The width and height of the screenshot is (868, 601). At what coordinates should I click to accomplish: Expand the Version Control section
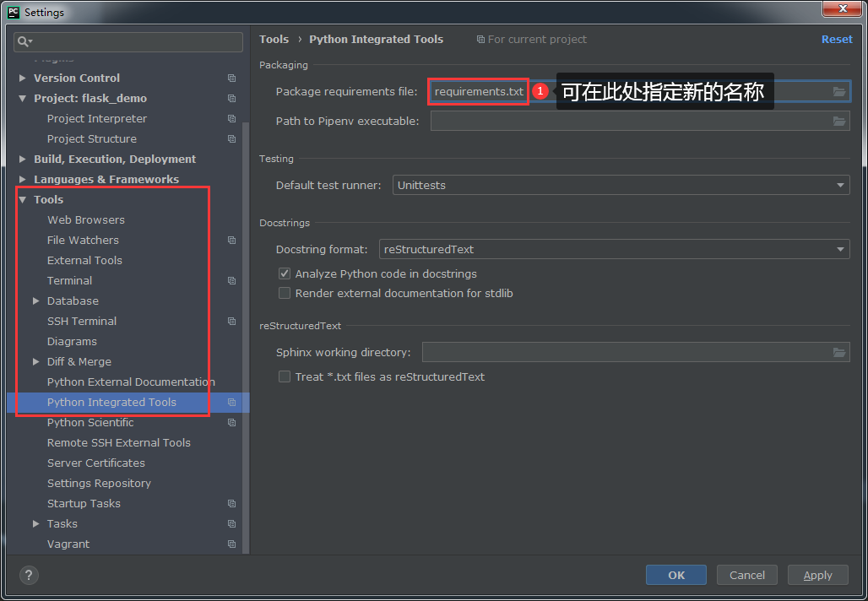point(22,78)
